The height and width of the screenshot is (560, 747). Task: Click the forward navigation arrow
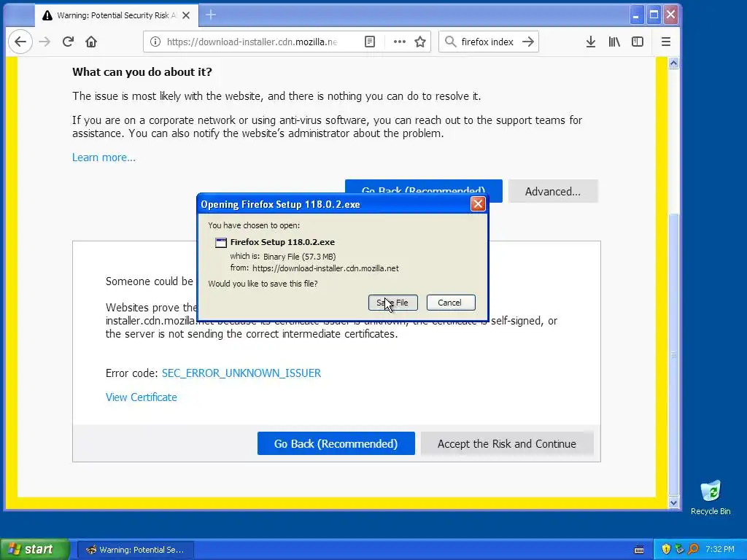point(44,42)
